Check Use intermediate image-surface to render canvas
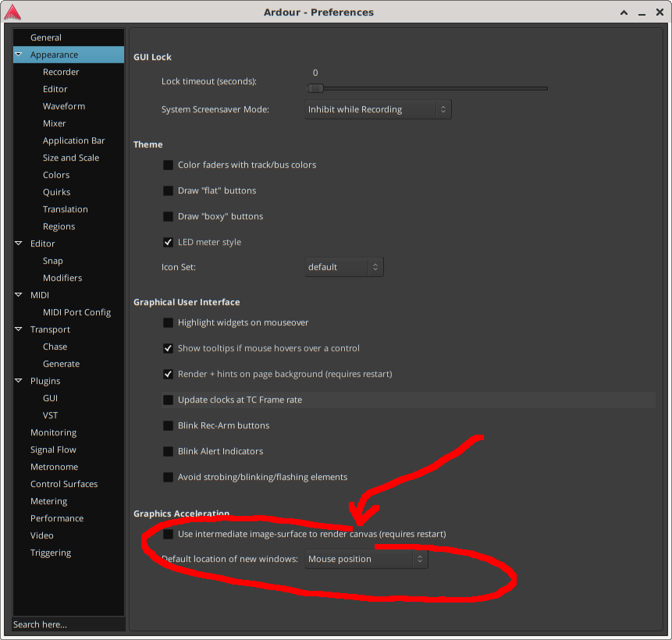 168,534
